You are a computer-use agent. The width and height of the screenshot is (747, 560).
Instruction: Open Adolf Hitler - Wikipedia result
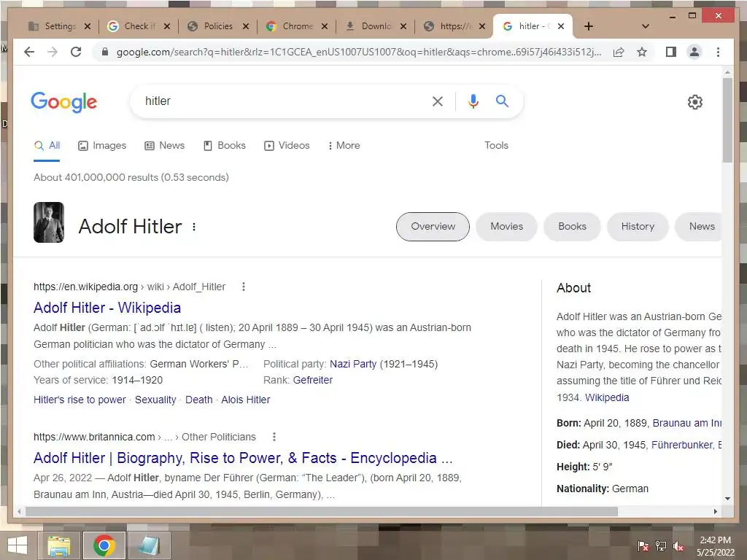[x=107, y=308]
